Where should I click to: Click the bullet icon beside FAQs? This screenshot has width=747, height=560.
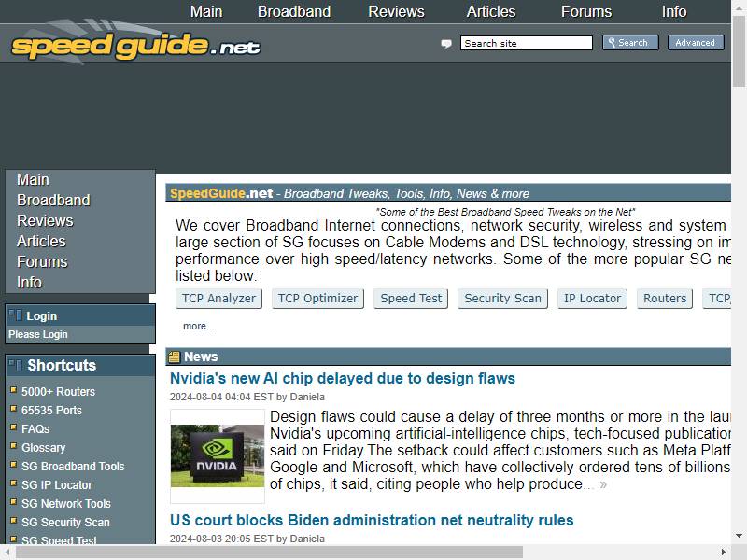click(x=13, y=427)
